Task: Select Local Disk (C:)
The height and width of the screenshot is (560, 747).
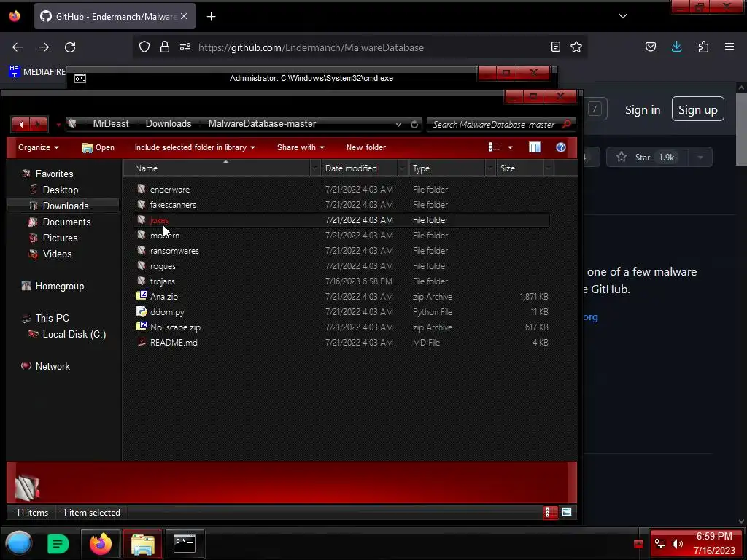Action: pos(74,334)
